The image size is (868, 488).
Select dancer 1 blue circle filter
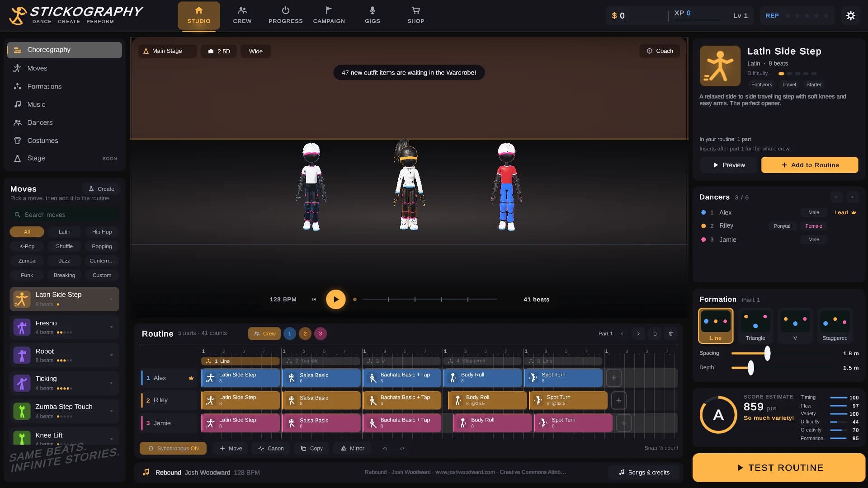pos(290,334)
